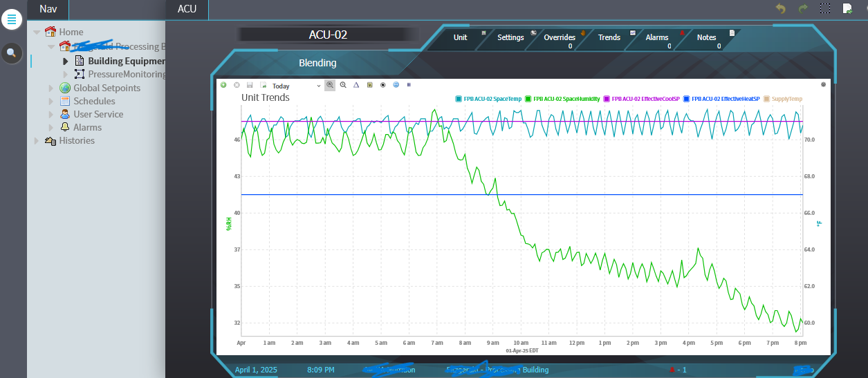Click the User Service person icon

(x=65, y=114)
